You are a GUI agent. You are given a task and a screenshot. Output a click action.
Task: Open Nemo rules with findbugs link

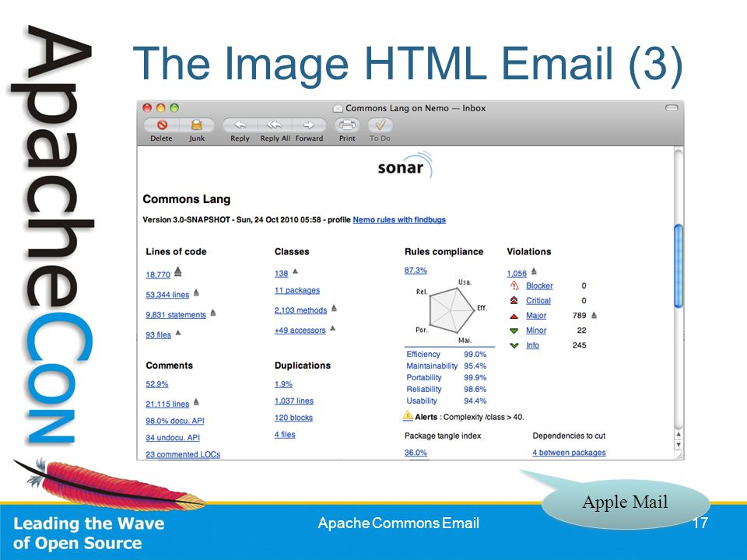[x=399, y=219]
